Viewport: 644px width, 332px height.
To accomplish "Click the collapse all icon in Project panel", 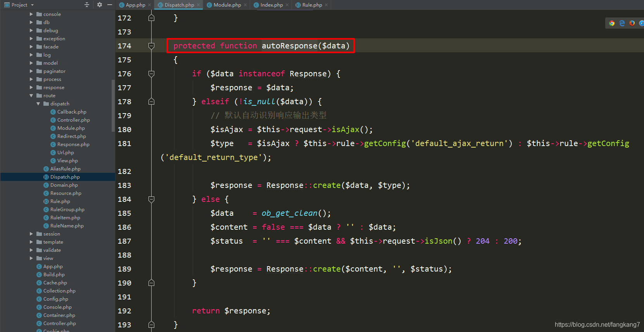I will pyautogui.click(x=87, y=5).
